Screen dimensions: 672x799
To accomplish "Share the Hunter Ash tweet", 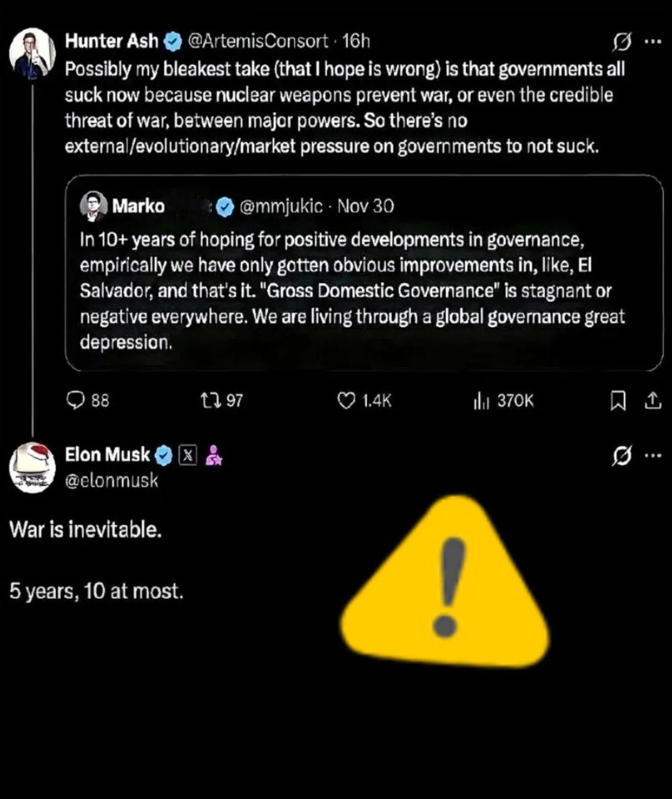I will point(652,402).
